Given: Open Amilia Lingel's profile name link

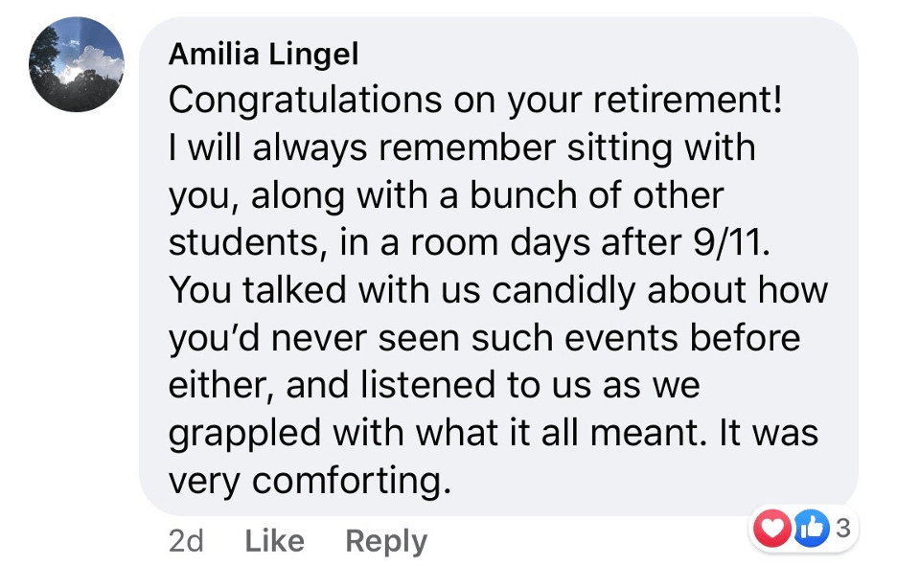Looking at the screenshot, I should (264, 55).
